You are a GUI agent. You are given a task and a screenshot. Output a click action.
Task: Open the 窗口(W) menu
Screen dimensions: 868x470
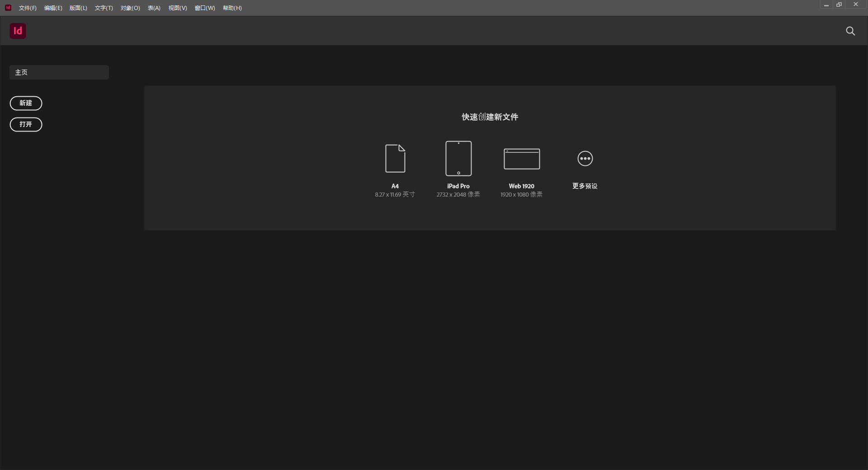[205, 8]
